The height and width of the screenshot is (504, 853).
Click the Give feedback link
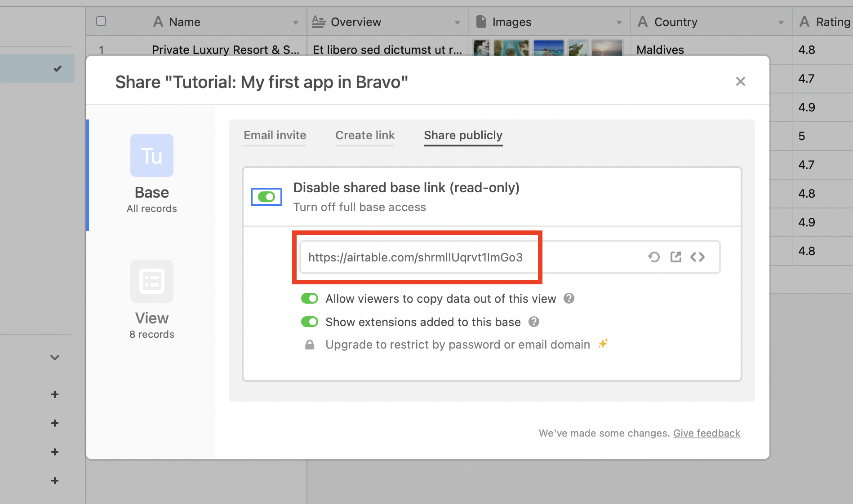pyautogui.click(x=706, y=433)
